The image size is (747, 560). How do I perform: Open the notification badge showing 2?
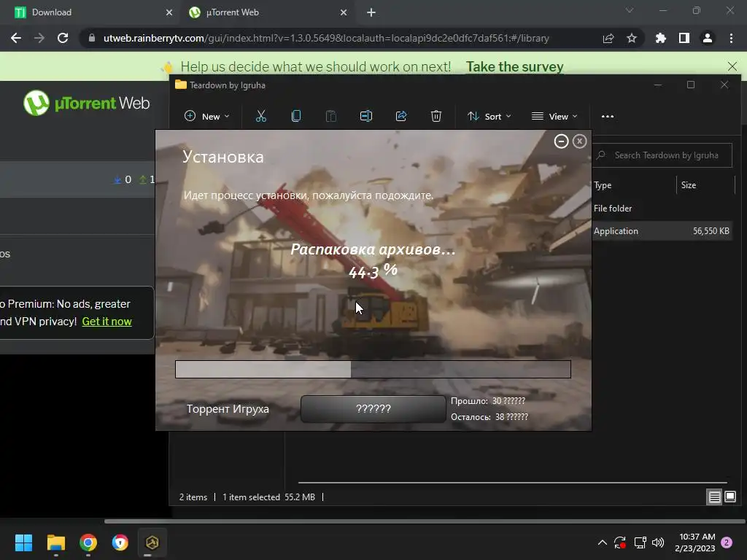[727, 542]
